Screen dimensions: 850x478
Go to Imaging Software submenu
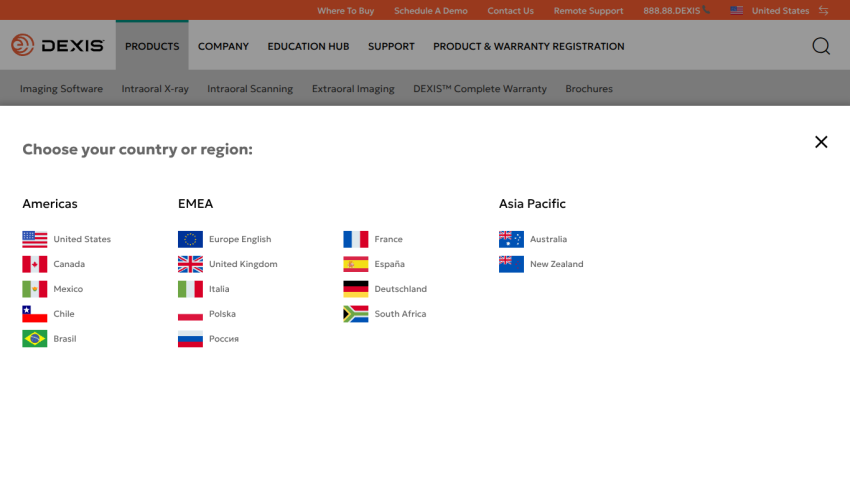coord(61,88)
